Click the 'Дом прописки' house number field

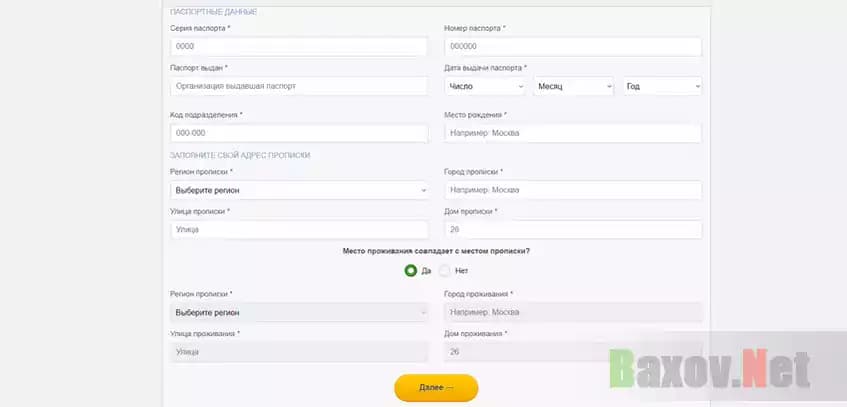coord(572,230)
